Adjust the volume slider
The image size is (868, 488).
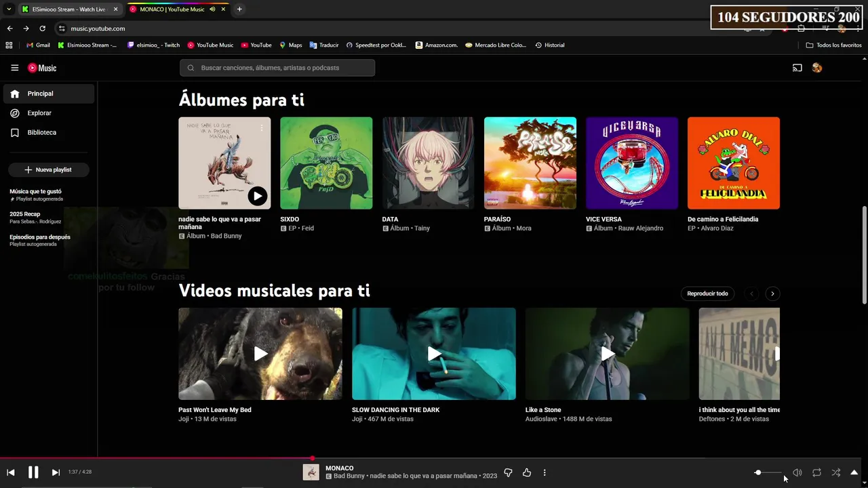coord(768,472)
